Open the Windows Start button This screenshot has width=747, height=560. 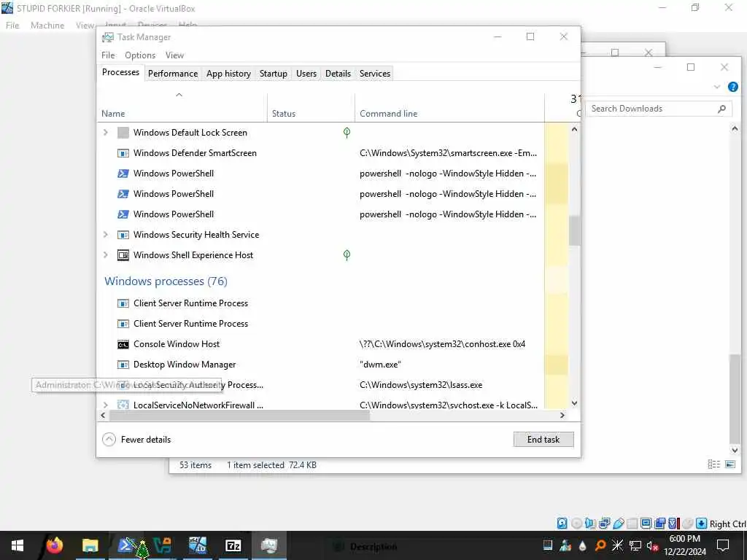coord(18,545)
